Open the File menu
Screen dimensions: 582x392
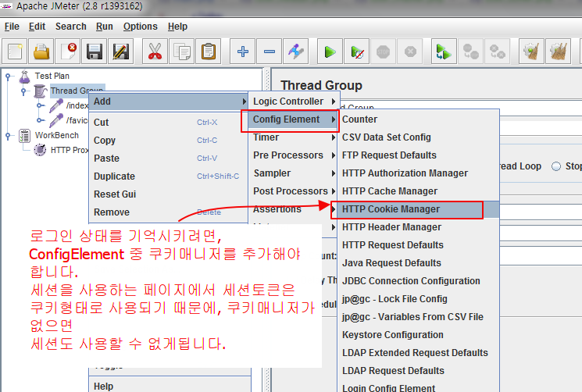[x=12, y=27]
